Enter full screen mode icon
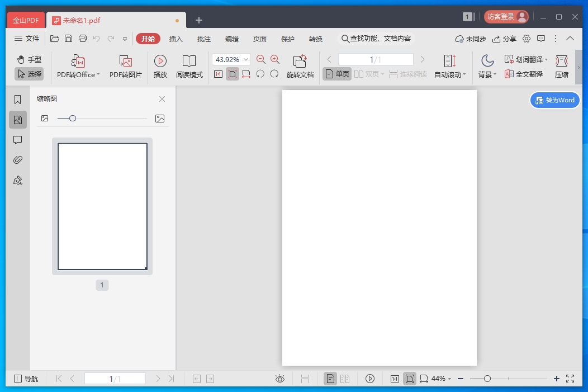Screen dimensions: 588x392 pos(570,379)
